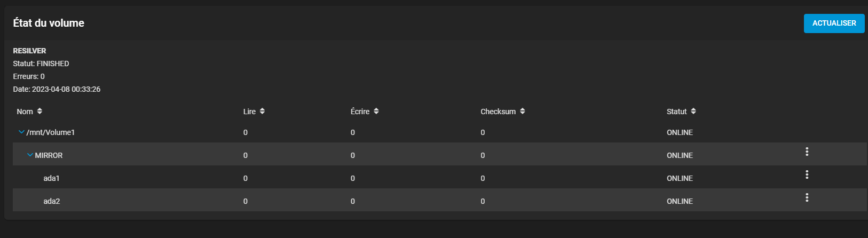The width and height of the screenshot is (868, 238).
Task: Open the three-dot menu for ada1
Action: [807, 174]
